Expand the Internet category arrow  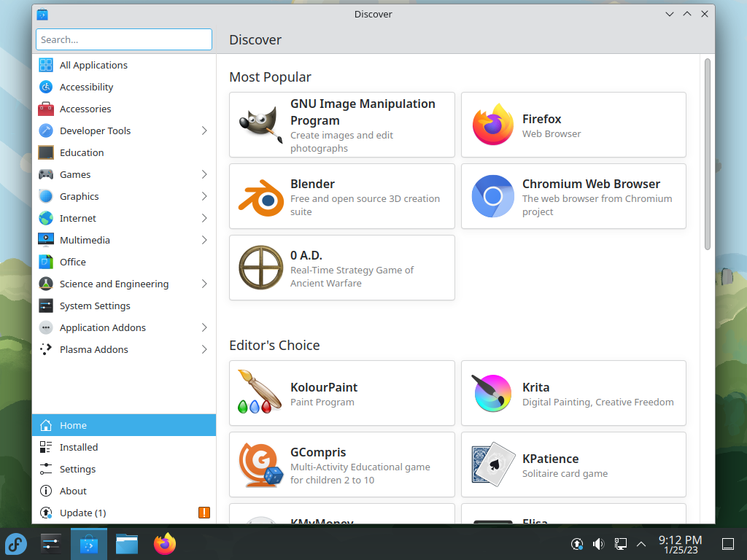coord(204,218)
